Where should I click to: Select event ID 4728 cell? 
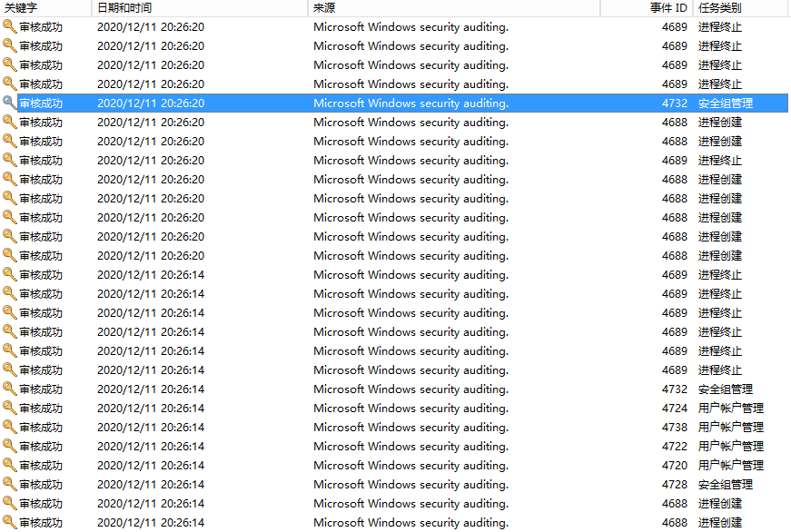point(675,485)
